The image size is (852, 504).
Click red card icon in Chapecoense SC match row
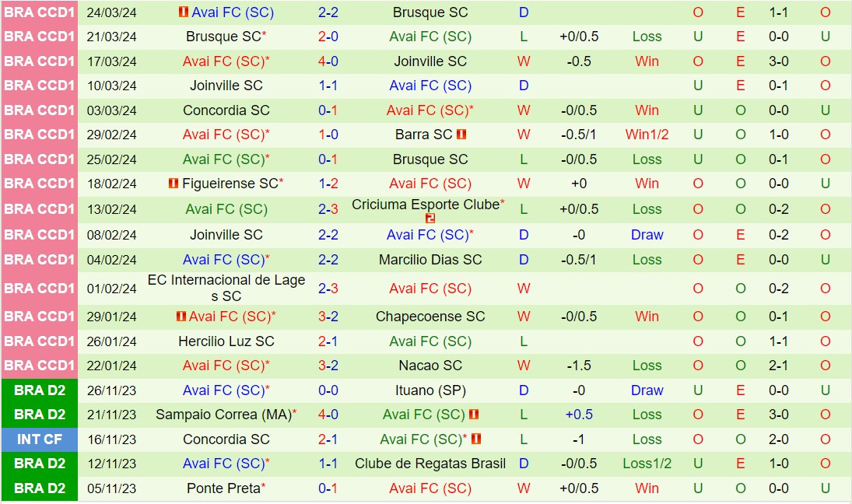[181, 317]
